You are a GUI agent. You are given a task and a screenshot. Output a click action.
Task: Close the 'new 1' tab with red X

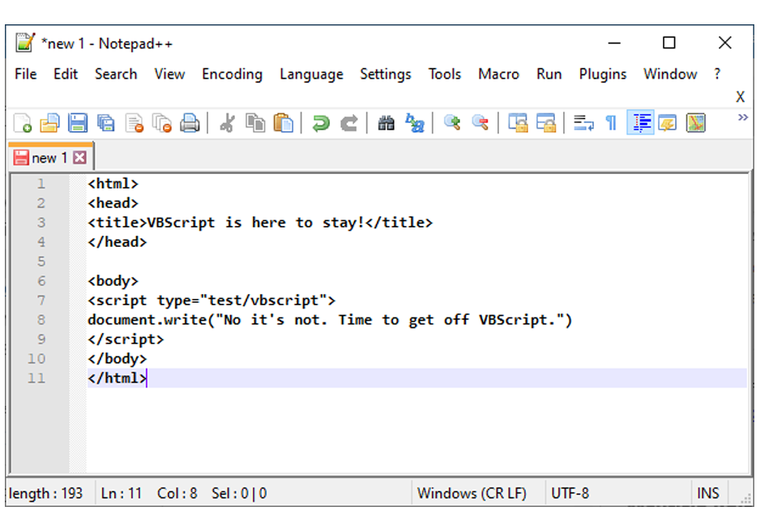pos(80,158)
